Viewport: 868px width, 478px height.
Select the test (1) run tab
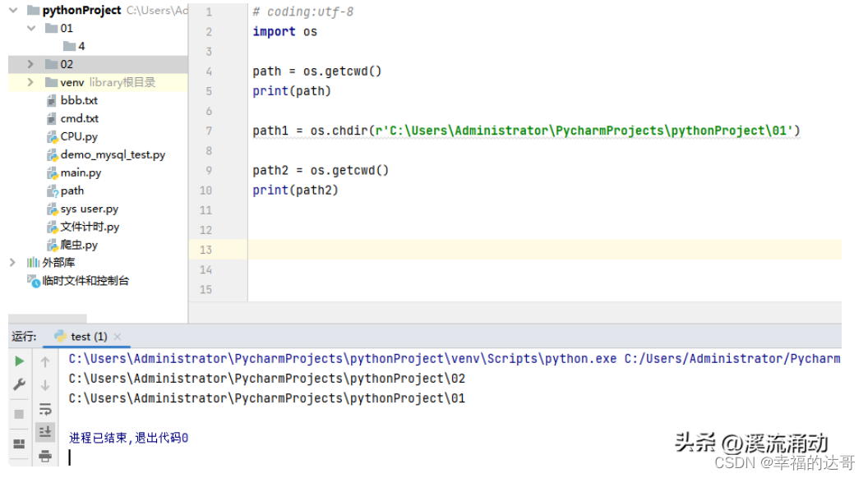81,337
